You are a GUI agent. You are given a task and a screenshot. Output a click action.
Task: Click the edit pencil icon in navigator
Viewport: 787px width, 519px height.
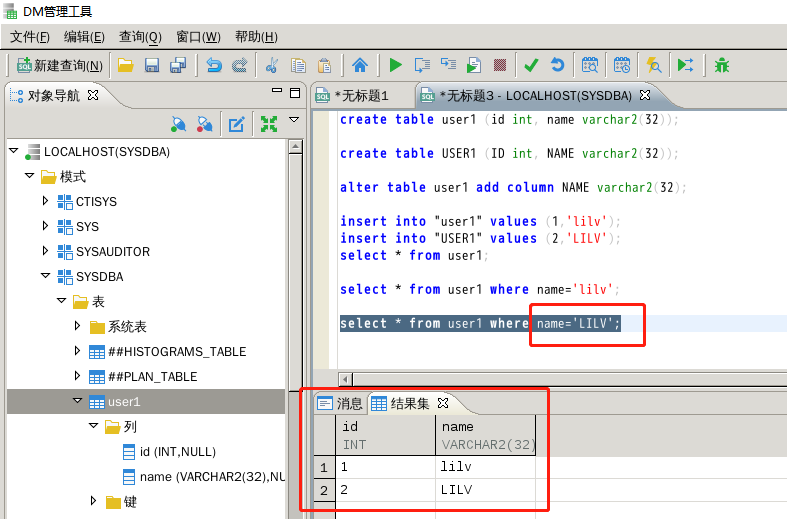tap(236, 124)
